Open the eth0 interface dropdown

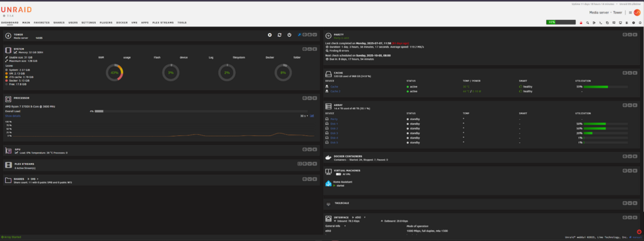(x=359, y=217)
